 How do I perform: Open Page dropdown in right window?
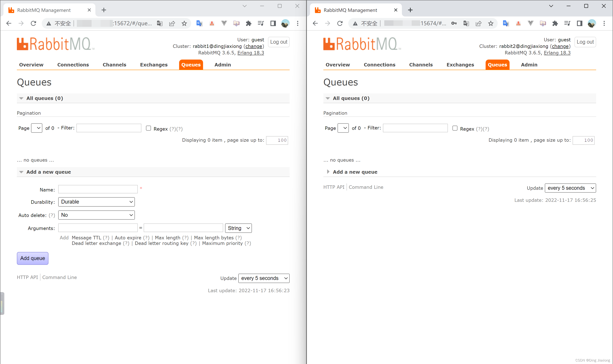click(x=343, y=128)
